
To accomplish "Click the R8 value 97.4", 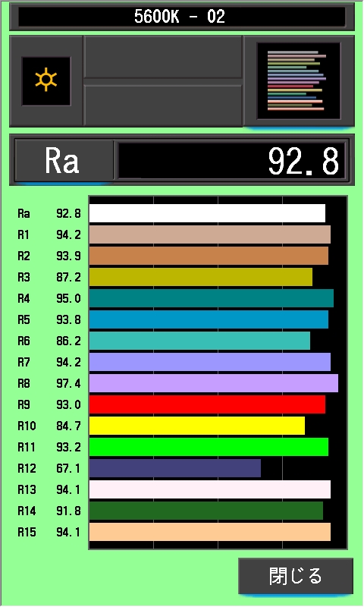I will [69, 383].
